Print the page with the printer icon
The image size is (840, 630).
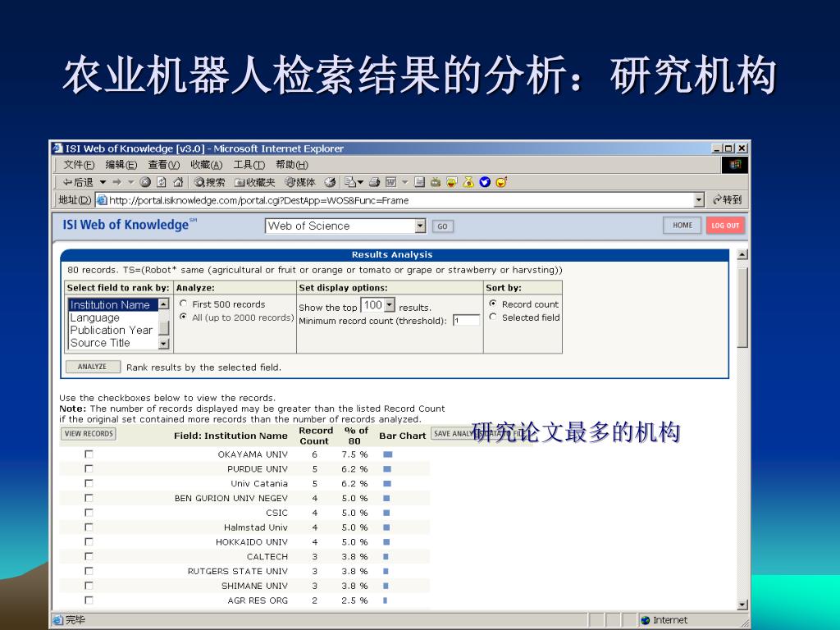(374, 182)
